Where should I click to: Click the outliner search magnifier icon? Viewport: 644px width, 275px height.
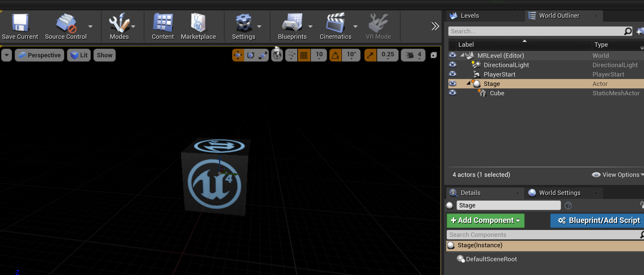click(x=628, y=31)
